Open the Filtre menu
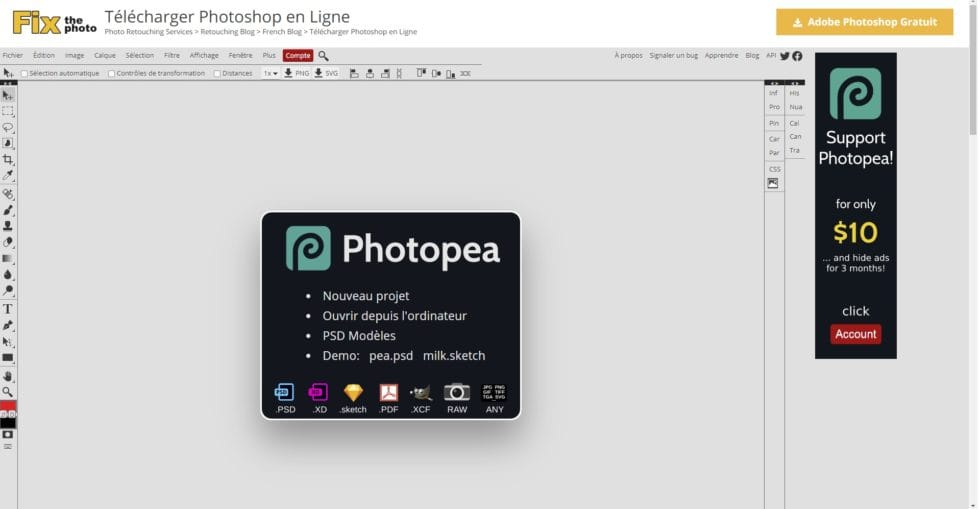 pos(172,56)
